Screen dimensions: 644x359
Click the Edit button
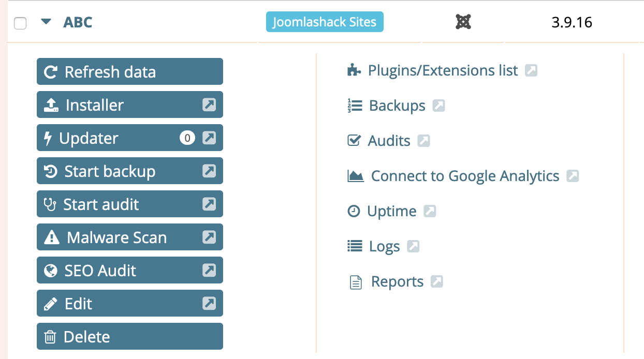[130, 303]
